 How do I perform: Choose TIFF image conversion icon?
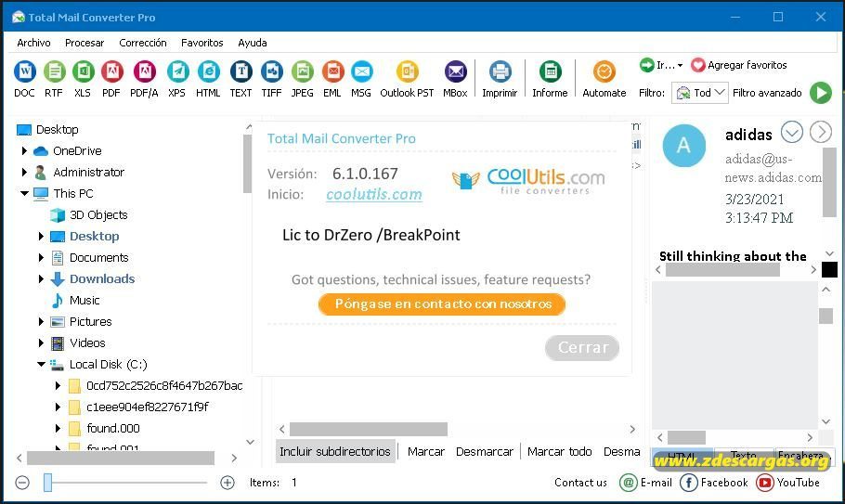pyautogui.click(x=271, y=71)
